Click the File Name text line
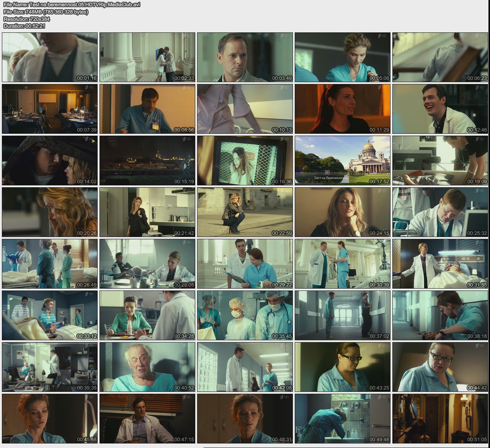Viewport: 490px width, 448px height. pyautogui.click(x=72, y=5)
